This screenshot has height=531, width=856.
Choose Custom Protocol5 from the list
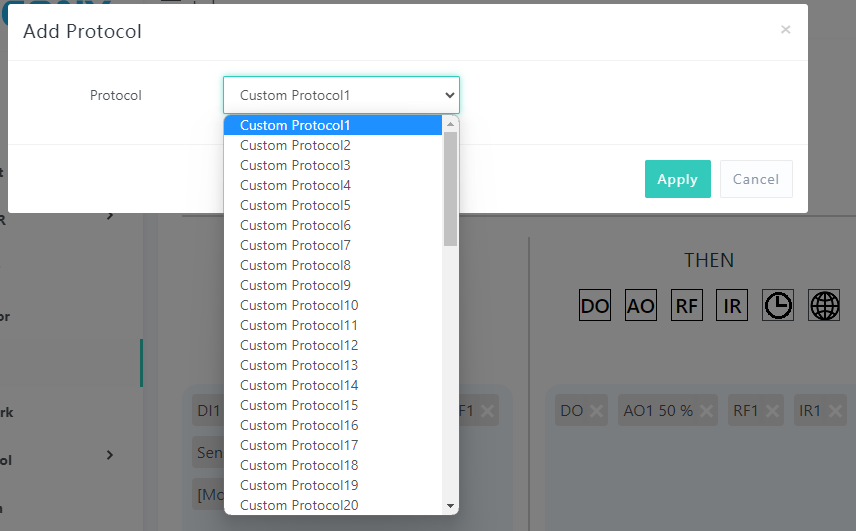[295, 205]
